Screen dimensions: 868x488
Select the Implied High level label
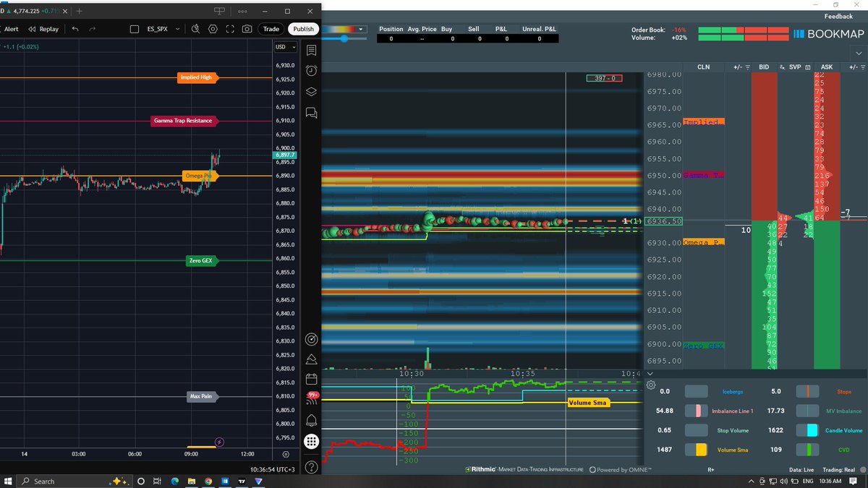coord(197,78)
